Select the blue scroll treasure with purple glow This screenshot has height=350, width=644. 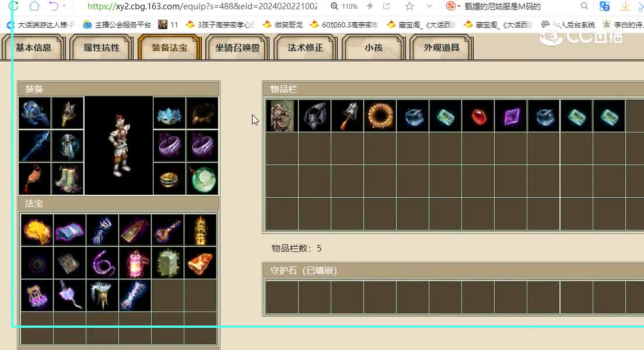click(x=70, y=230)
